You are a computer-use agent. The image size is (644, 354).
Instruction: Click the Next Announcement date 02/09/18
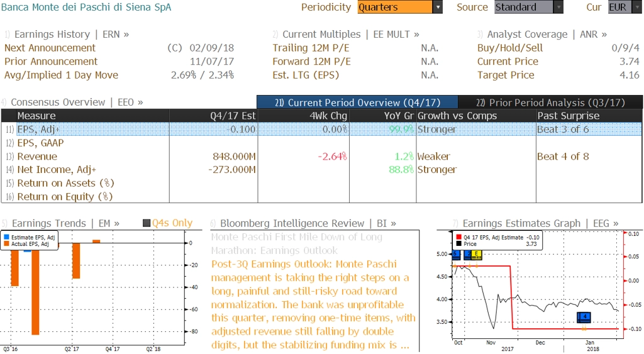point(211,48)
